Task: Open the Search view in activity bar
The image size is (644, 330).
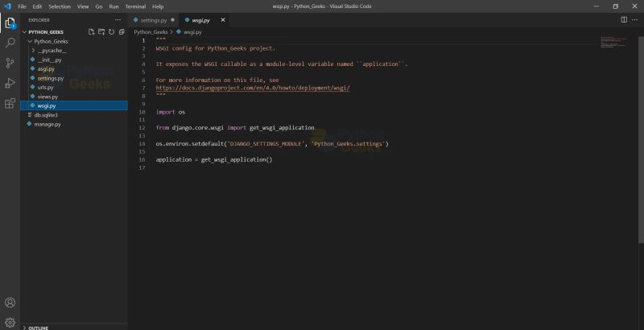Action: 10,43
